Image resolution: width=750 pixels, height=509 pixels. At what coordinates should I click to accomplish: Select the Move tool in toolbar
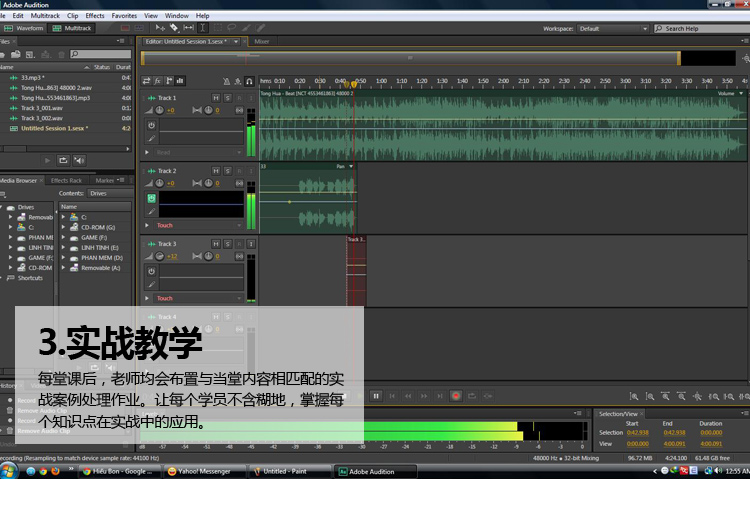click(x=160, y=28)
